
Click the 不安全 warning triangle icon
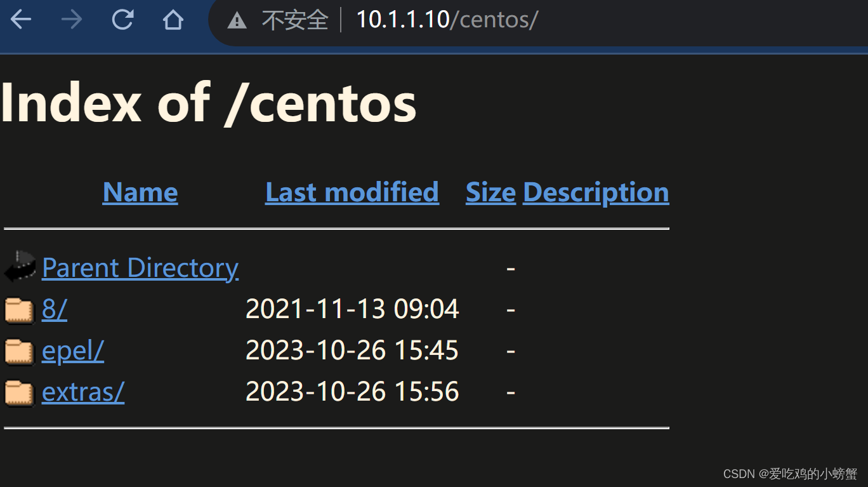(237, 20)
